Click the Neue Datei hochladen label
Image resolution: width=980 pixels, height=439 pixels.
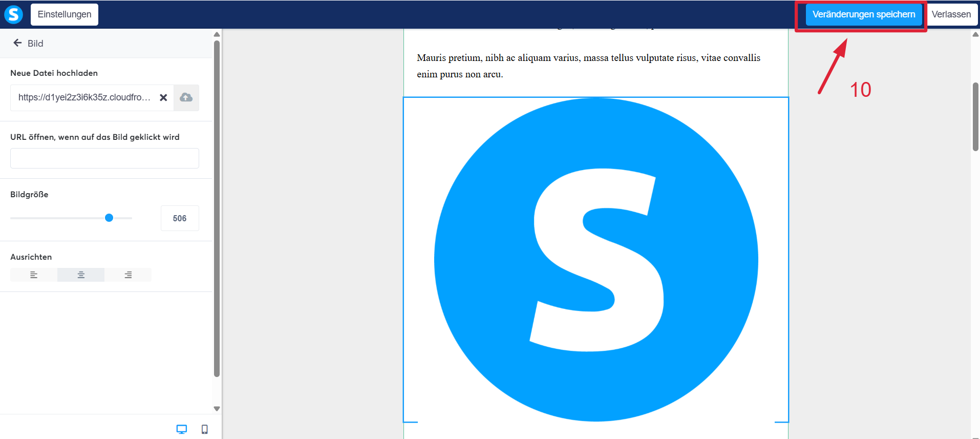54,73
